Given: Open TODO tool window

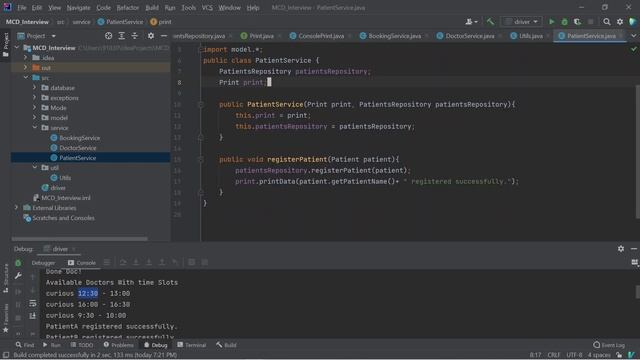Looking at the screenshot, I should click(82, 345).
